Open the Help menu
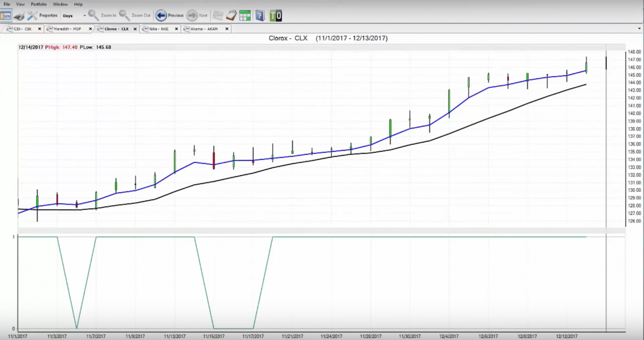Screen dimensions: 644x340 tap(78, 4)
